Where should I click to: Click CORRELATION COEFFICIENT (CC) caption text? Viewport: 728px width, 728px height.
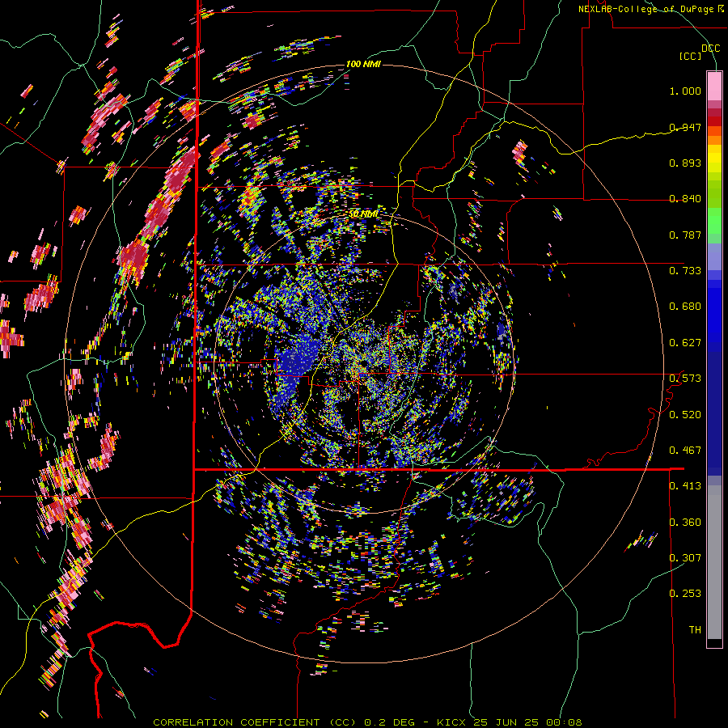[255, 722]
